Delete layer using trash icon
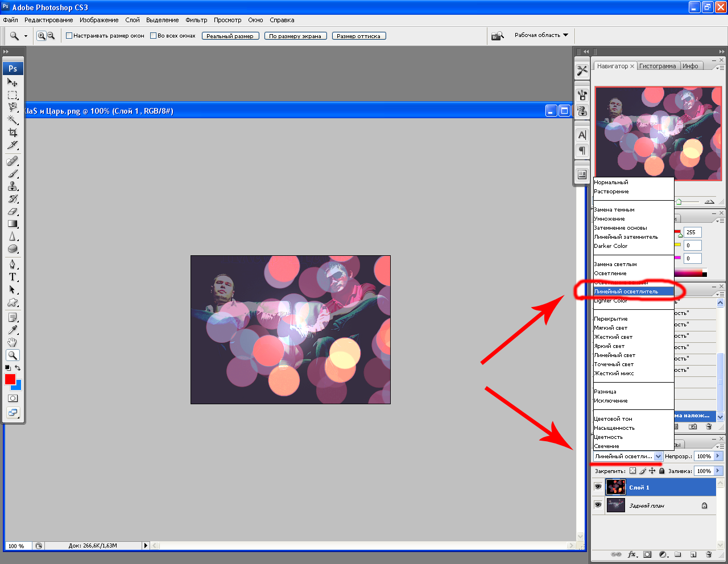Screen dimensions: 728x564 pyautogui.click(x=709, y=554)
